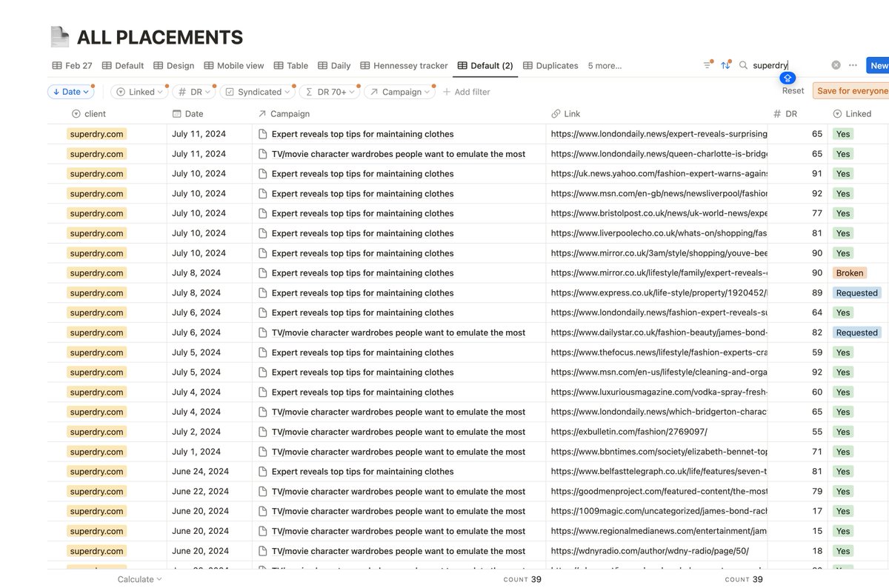Click in the search field containing superdry
The width and height of the screenshot is (889, 588).
pyautogui.click(x=788, y=65)
